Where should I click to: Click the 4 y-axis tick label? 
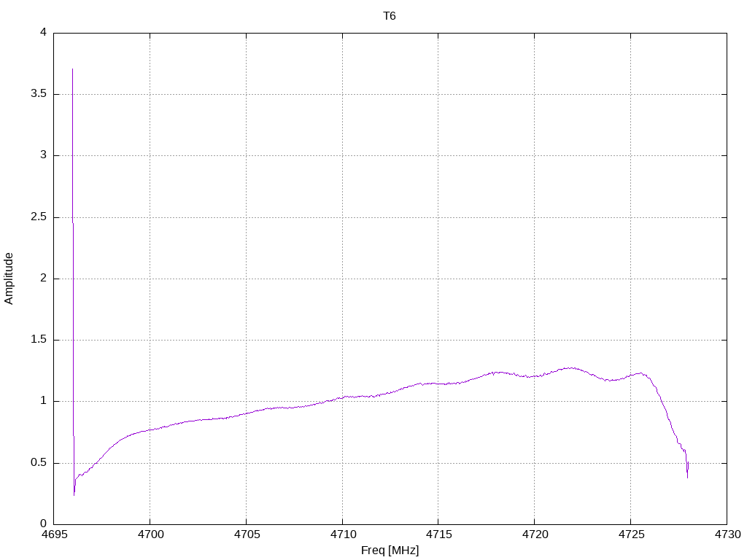(x=43, y=32)
